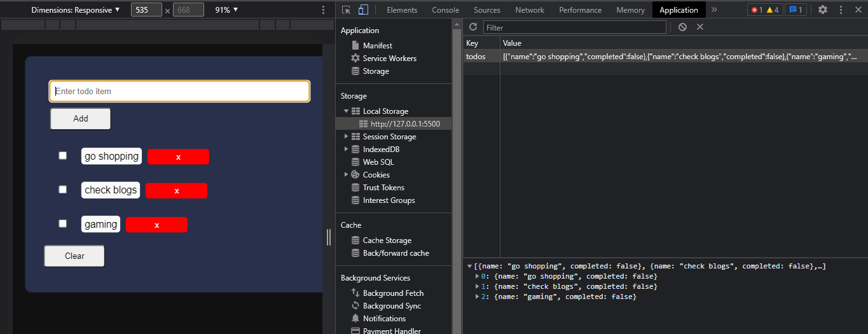Click the Key column header

click(x=481, y=43)
